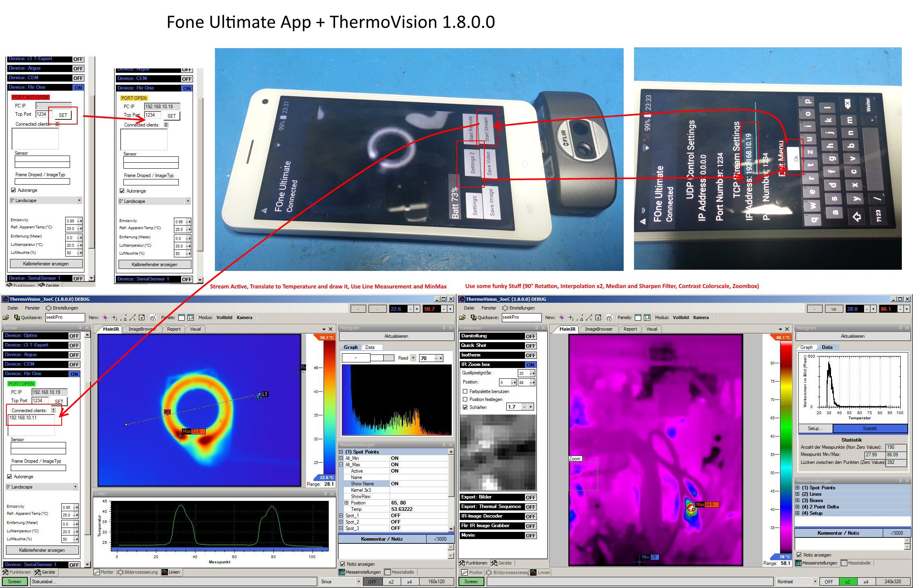
Task: Click first Panels layout icon, left window
Action: [181, 317]
